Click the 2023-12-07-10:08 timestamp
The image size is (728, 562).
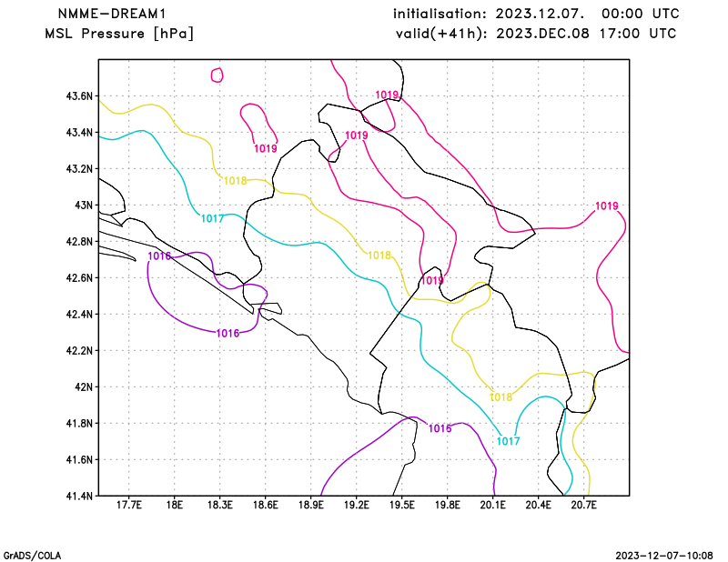pyautogui.click(x=664, y=556)
